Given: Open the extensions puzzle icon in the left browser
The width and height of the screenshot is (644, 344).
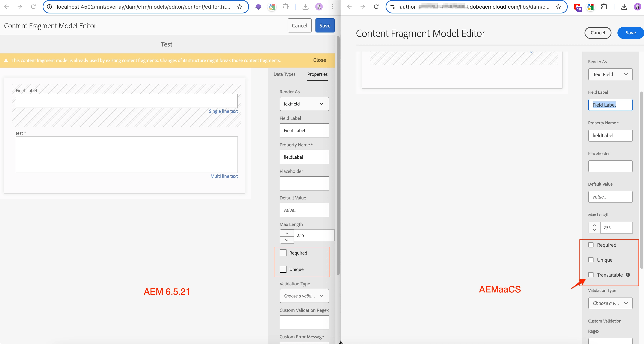Looking at the screenshot, I should [285, 7].
